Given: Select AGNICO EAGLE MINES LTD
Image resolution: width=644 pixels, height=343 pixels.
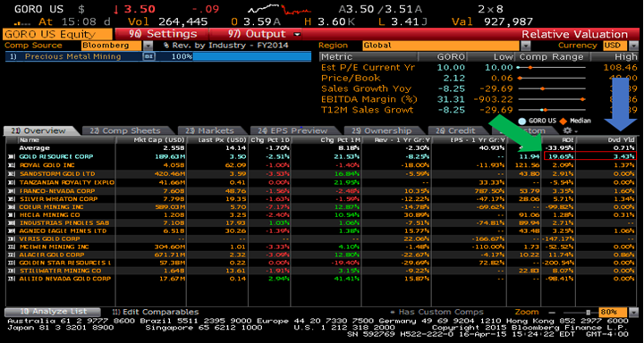Looking at the screenshot, I should click(63, 231).
